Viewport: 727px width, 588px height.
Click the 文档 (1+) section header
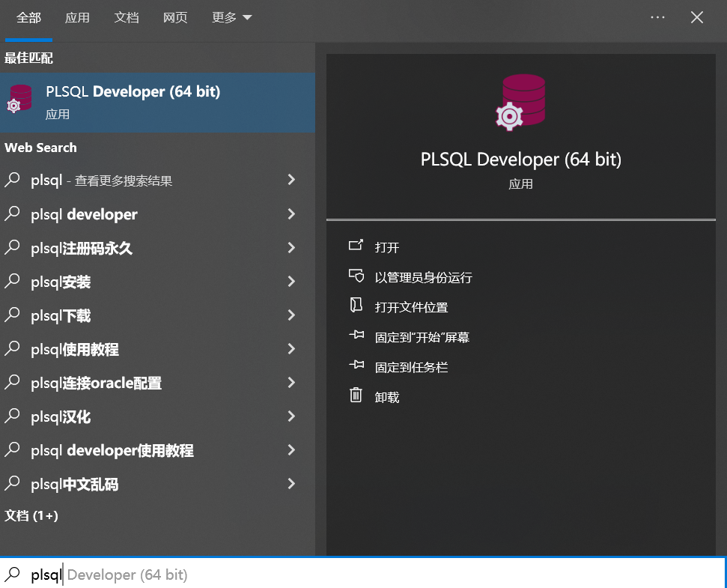click(31, 515)
